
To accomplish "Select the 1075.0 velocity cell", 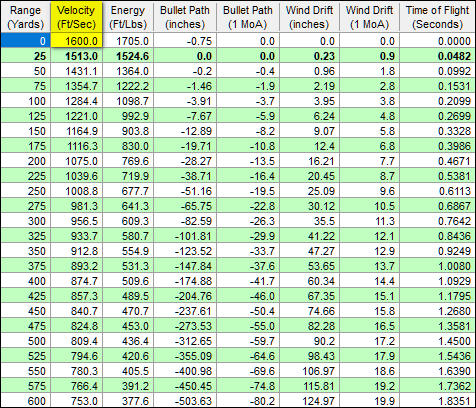I will tap(76, 161).
